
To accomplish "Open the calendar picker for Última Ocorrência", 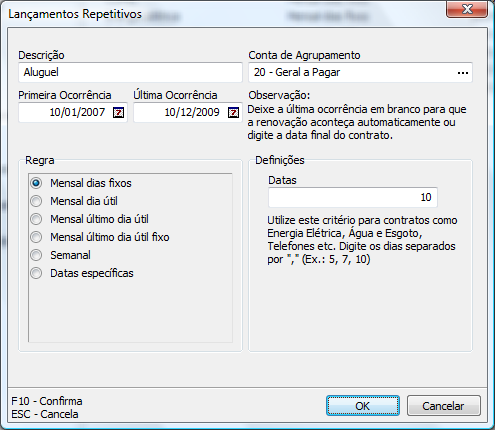I will 233,113.
